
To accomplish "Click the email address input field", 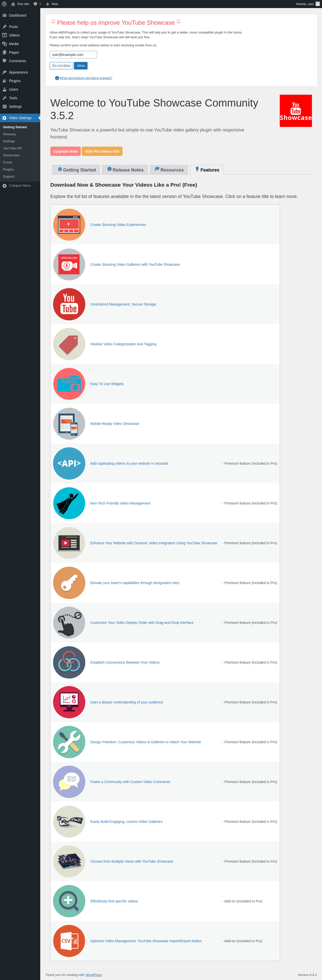I will 73,55.
